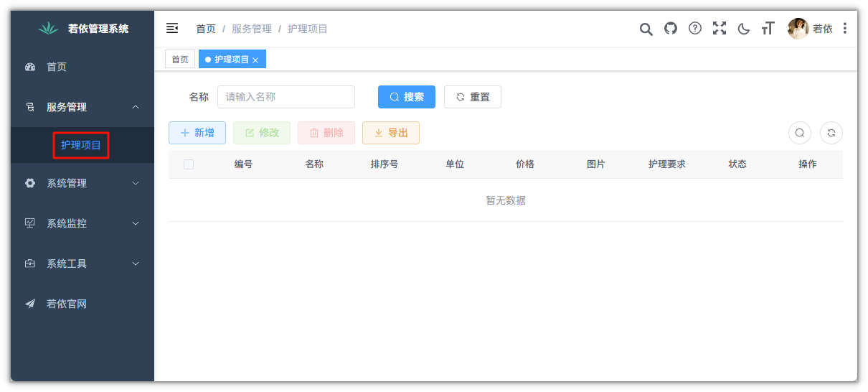Image resolution: width=868 pixels, height=392 pixels.
Task: Click the 排序号 column header
Action: coord(385,164)
